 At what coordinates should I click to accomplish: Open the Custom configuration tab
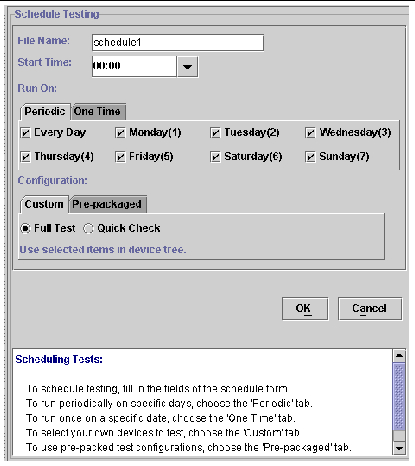click(44, 204)
